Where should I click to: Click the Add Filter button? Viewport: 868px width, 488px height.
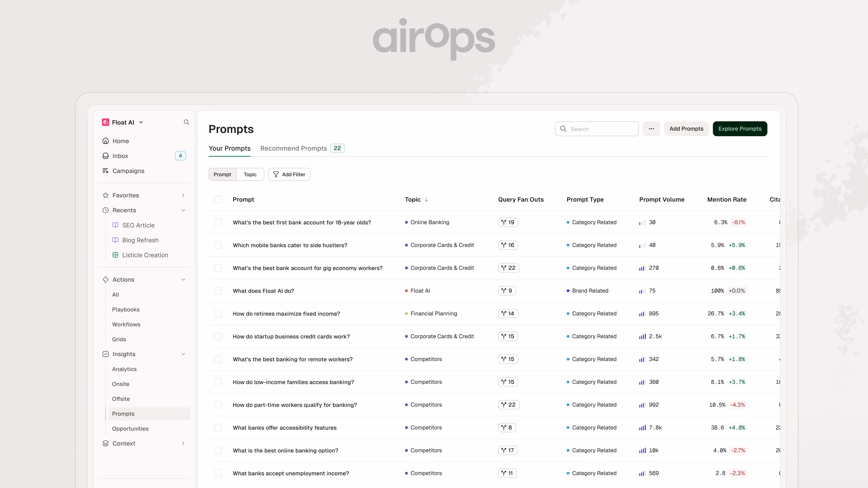(289, 174)
